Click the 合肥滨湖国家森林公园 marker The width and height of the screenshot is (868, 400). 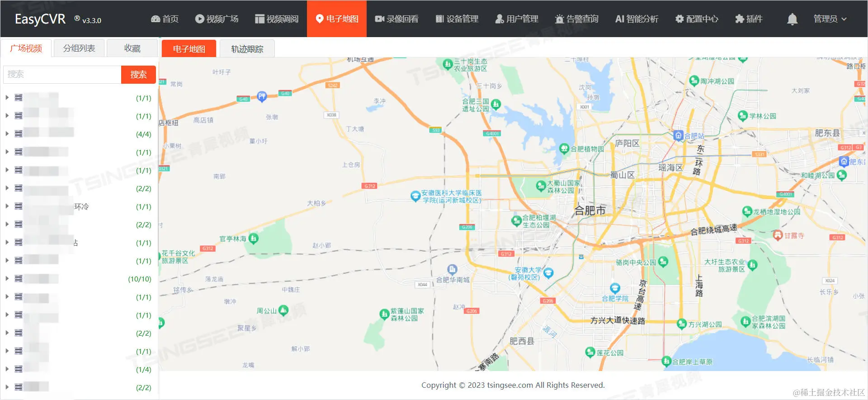746,321
